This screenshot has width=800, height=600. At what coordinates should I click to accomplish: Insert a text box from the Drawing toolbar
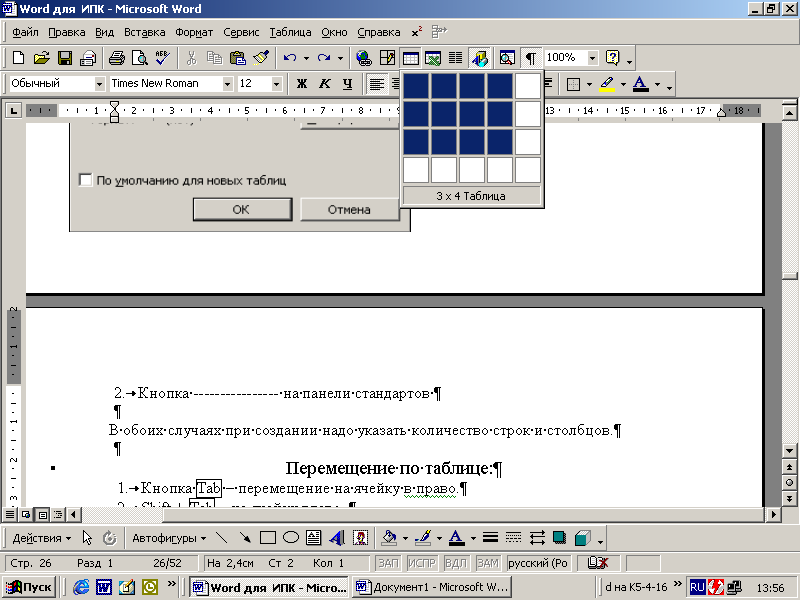pyautogui.click(x=313, y=538)
